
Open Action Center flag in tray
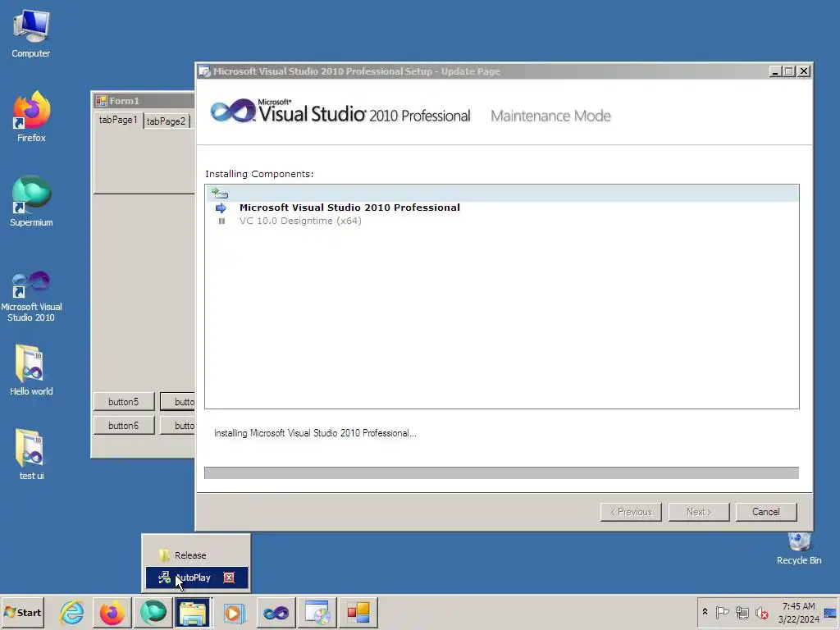point(722,612)
